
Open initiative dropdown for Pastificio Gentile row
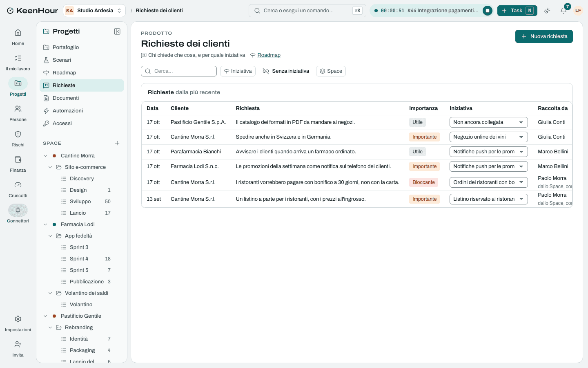[x=489, y=122]
